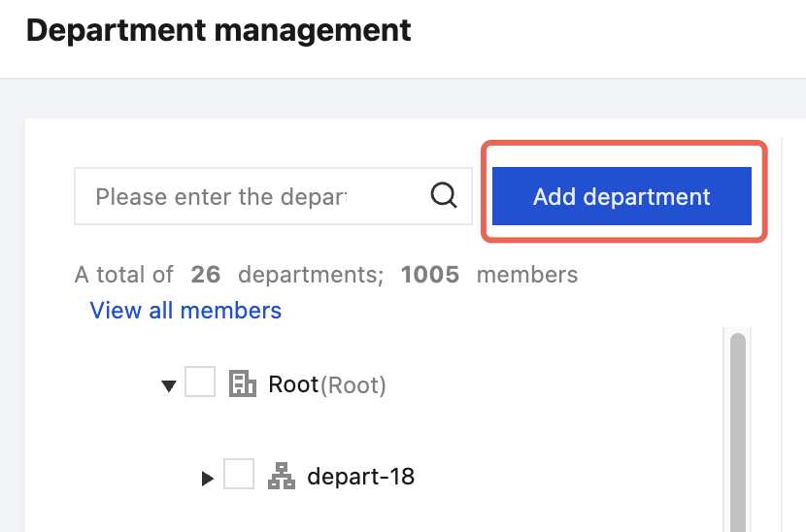Image resolution: width=806 pixels, height=532 pixels.
Task: Open the View all members link
Action: coord(185,311)
